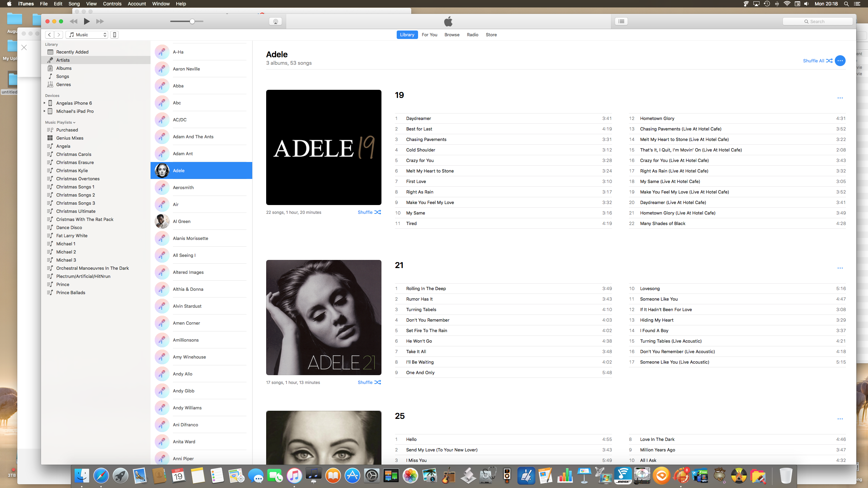Screen dimensions: 868x488
Task: Open the ellipsis menu for album 21
Action: (840, 268)
